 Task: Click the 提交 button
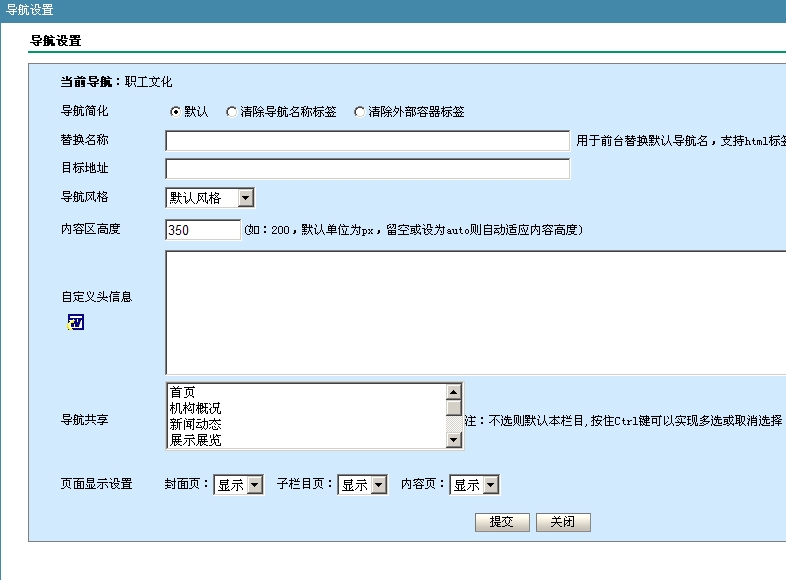click(501, 522)
